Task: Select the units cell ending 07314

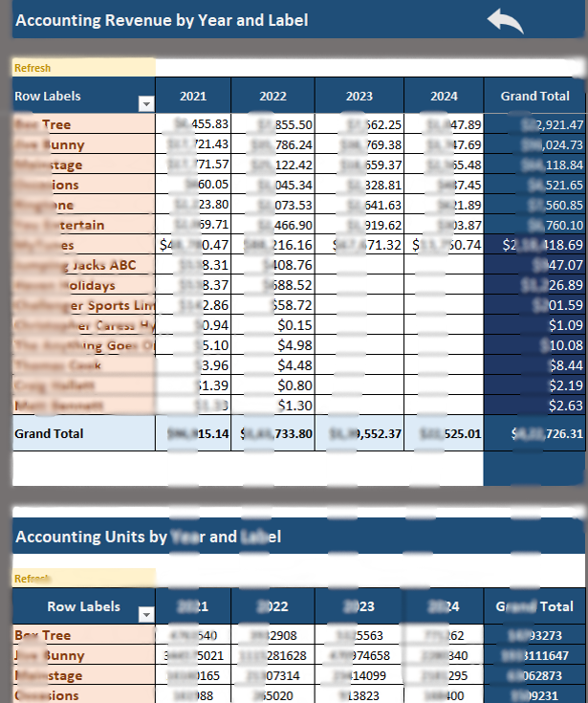Action: [272, 675]
